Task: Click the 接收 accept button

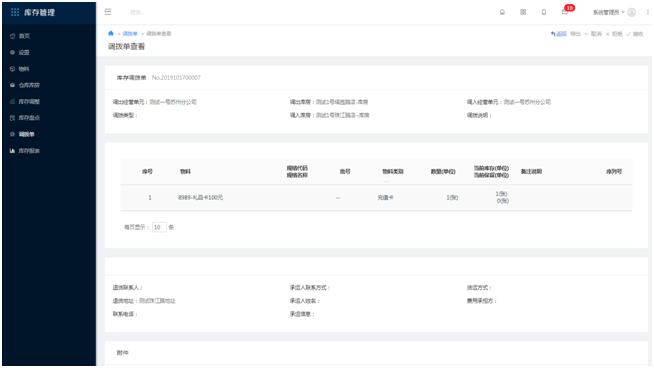Action: pyautogui.click(x=635, y=34)
